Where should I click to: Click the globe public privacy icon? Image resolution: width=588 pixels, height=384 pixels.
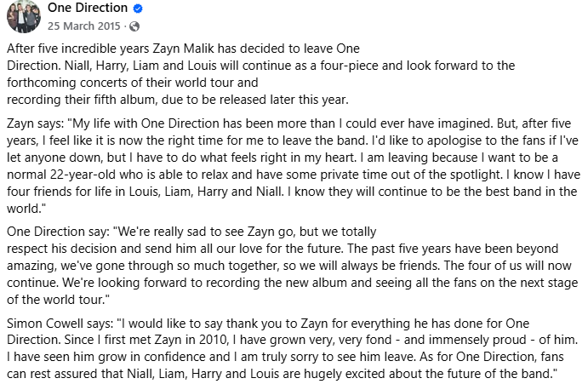click(134, 26)
